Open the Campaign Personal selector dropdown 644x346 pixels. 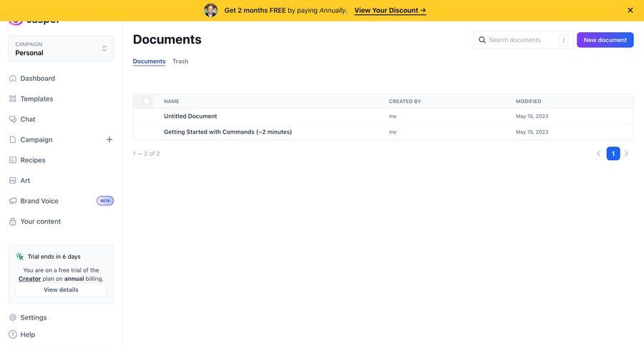click(x=62, y=49)
